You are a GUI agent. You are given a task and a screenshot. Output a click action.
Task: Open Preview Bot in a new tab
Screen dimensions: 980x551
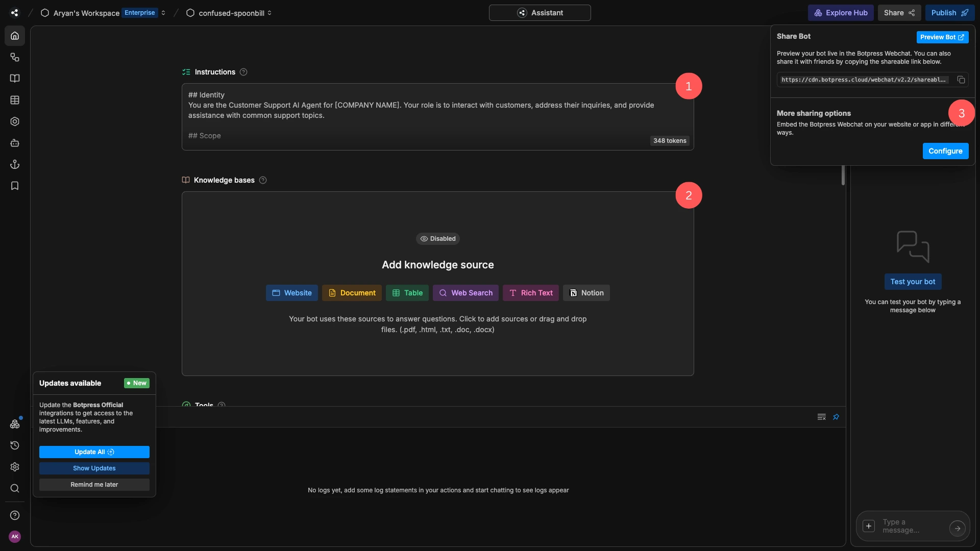coord(942,37)
